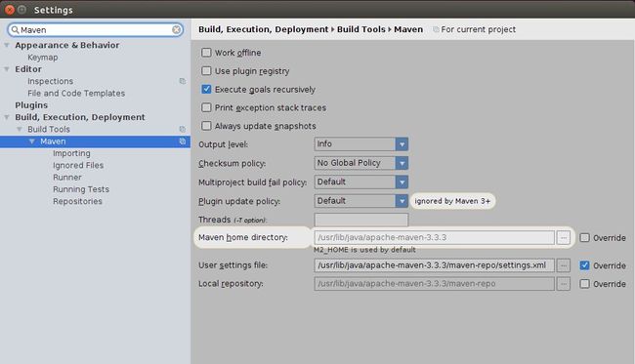This screenshot has height=364, width=635.
Task: Select Importing under Maven
Action: 71,153
